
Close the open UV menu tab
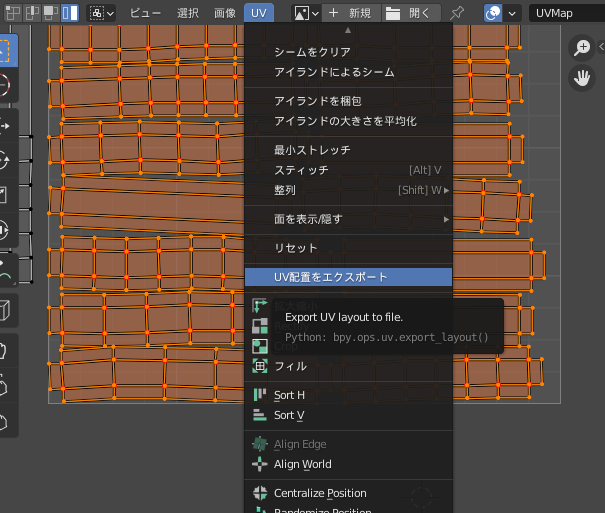(259, 13)
